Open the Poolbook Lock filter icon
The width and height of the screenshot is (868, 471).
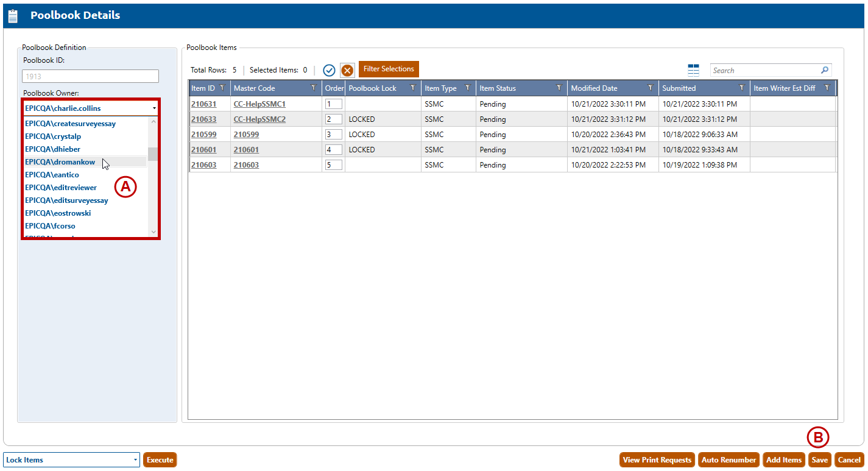[x=412, y=88]
